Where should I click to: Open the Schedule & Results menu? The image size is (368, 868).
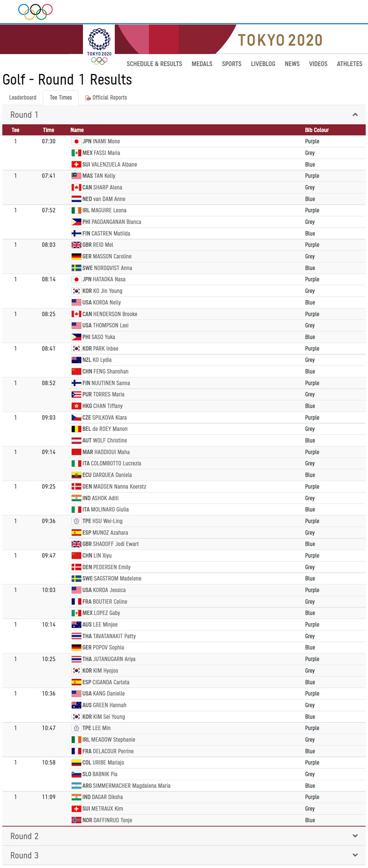pyautogui.click(x=154, y=64)
